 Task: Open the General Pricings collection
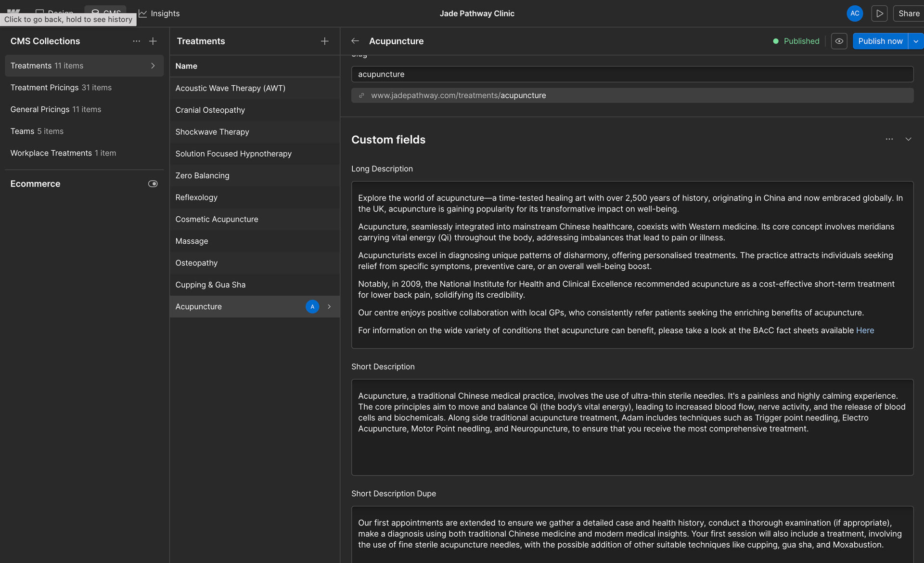click(84, 109)
